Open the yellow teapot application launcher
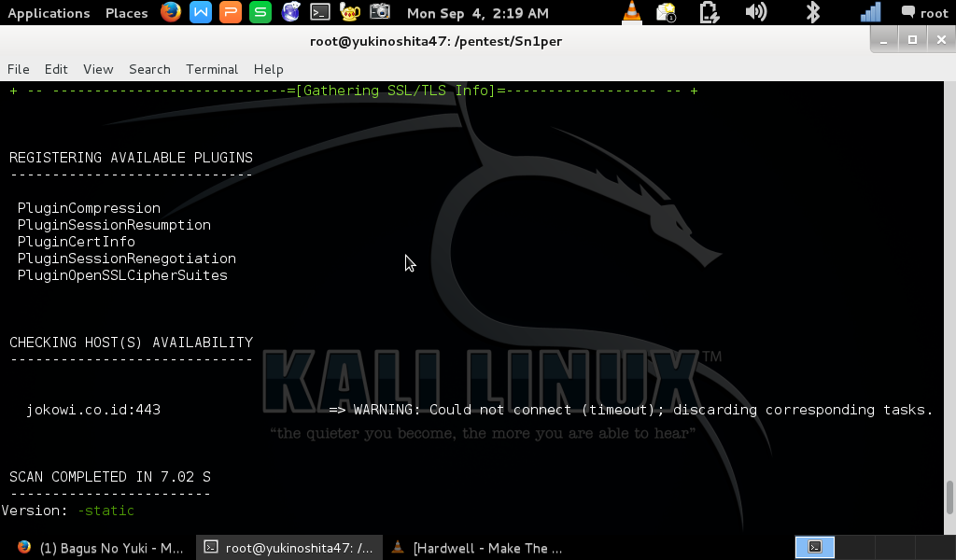 (350, 12)
